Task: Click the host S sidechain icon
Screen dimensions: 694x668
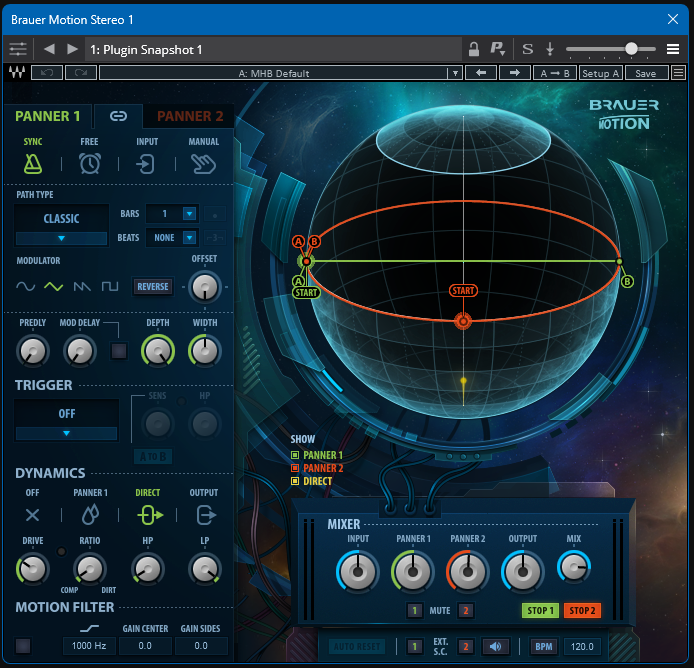Action: click(528, 49)
